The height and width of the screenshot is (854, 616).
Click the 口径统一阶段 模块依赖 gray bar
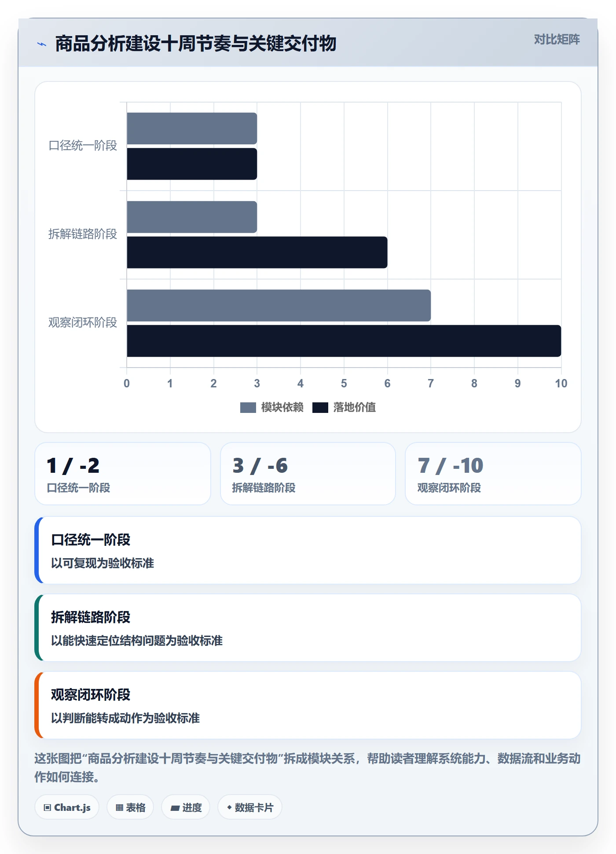192,129
